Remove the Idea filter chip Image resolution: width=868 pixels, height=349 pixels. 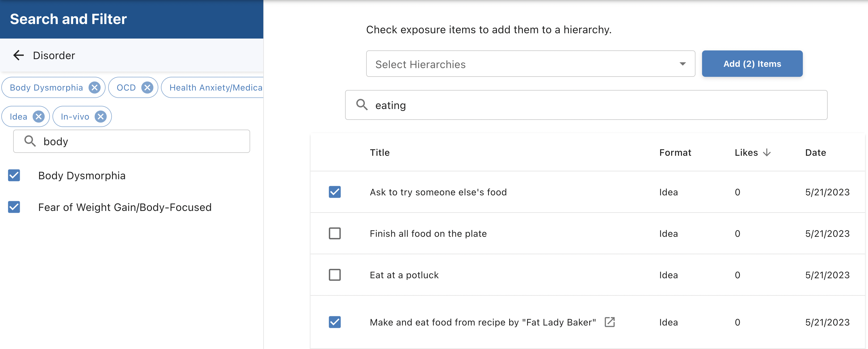(x=39, y=117)
